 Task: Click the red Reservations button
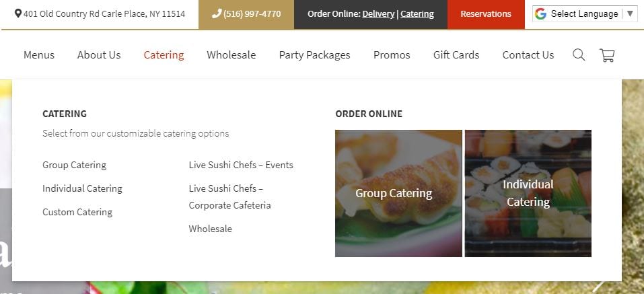point(486,14)
